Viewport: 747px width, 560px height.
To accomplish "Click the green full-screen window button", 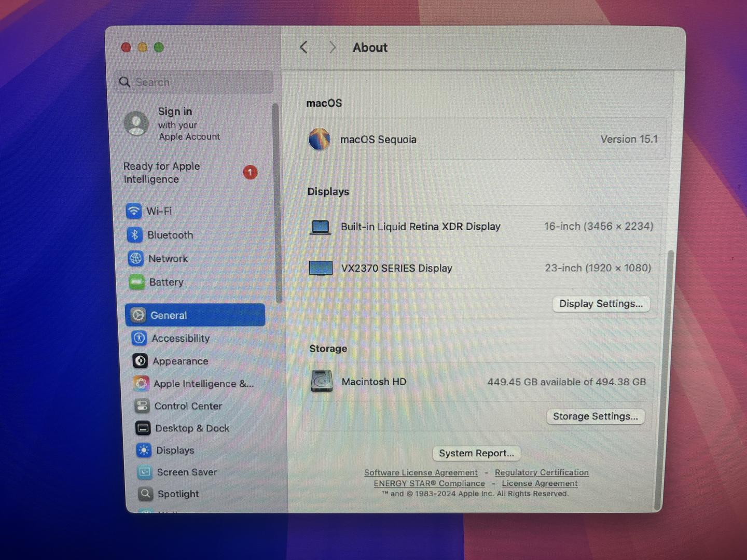I will pyautogui.click(x=159, y=47).
